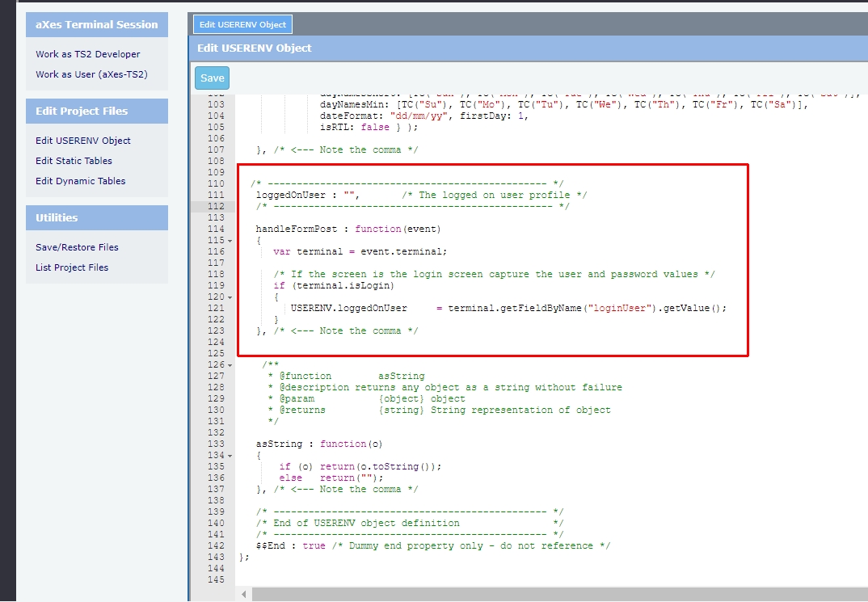Open Work as TS2 Developer link
This screenshot has width=868, height=602.
point(87,54)
